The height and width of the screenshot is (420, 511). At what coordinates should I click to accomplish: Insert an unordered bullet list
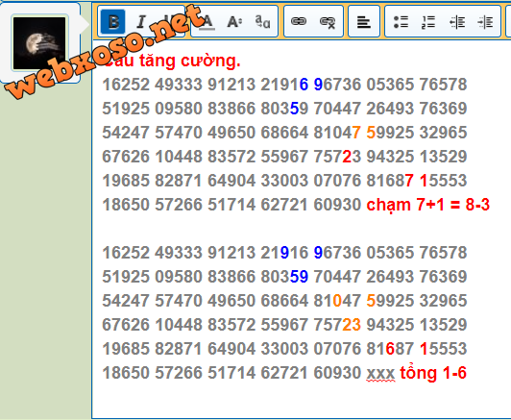point(401,22)
